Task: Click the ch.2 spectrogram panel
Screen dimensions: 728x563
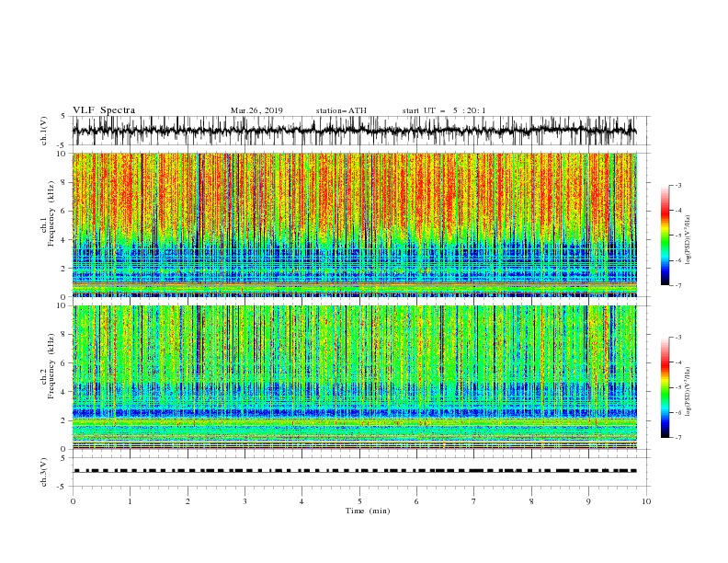Action: click(354, 377)
